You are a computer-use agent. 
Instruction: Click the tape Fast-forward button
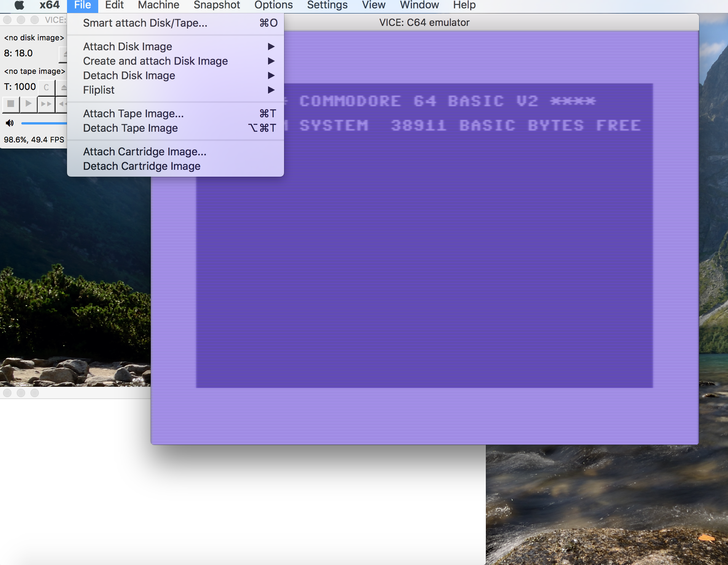46,104
